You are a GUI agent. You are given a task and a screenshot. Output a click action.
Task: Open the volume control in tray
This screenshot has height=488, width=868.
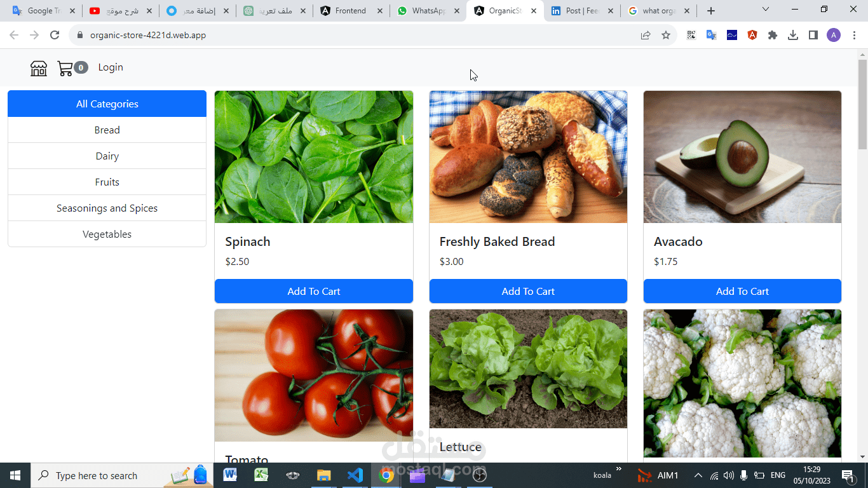tap(728, 475)
